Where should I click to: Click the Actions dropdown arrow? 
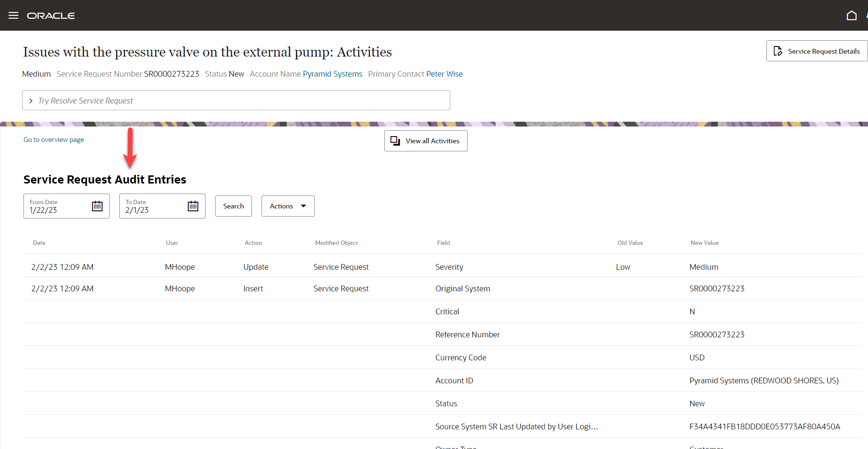(303, 206)
